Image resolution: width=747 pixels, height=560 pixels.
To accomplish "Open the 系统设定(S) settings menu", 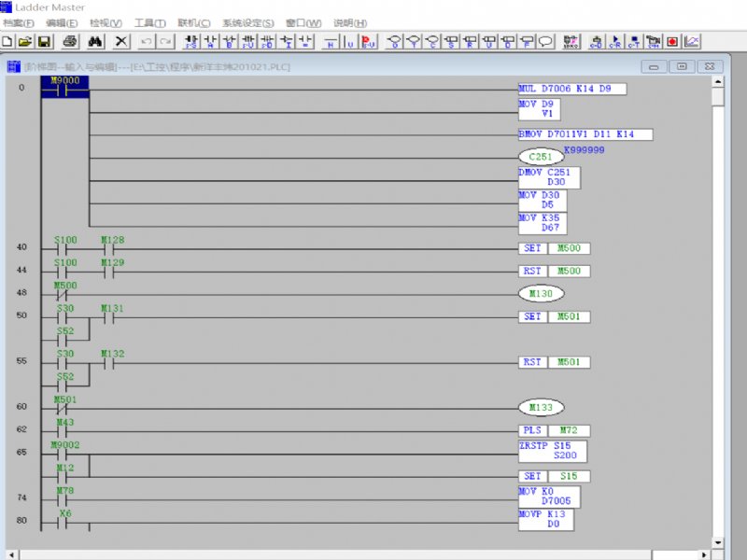I will tap(247, 22).
